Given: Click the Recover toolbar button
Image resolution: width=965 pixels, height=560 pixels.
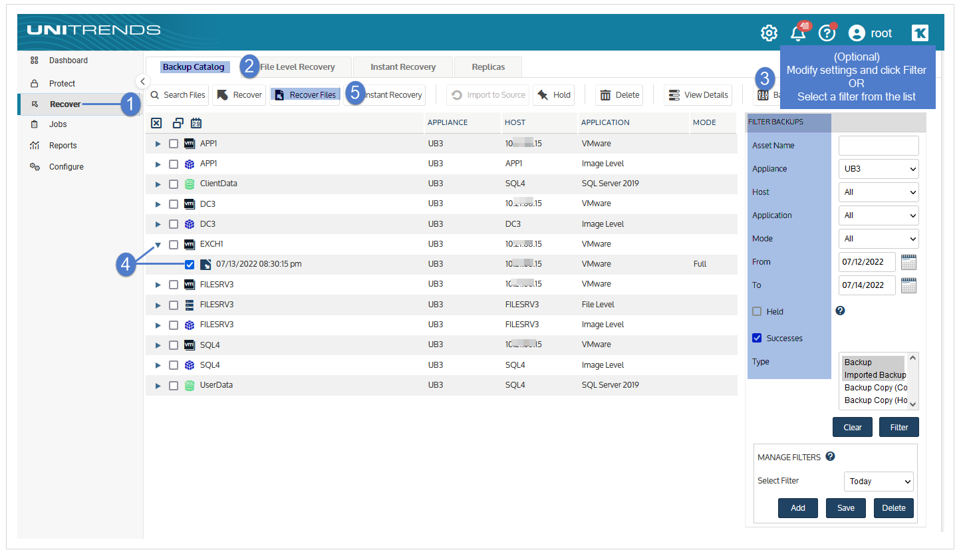Looking at the screenshot, I should point(239,95).
